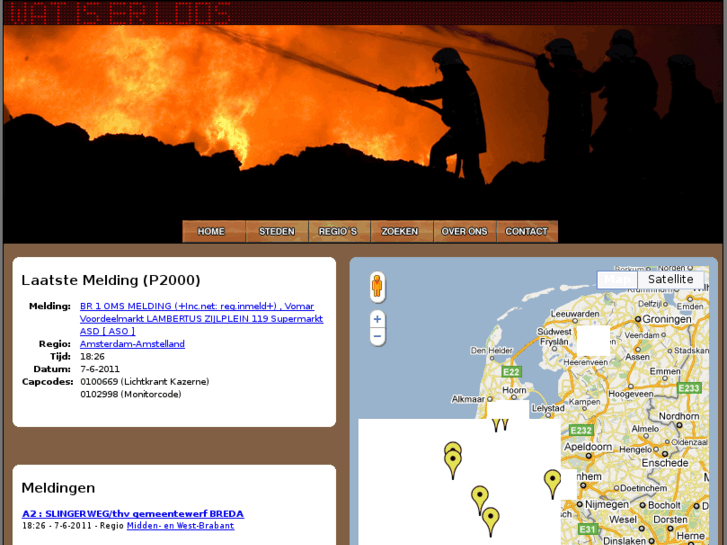Click capcode 0100669 (Lichtkrant Kazerne)
The image size is (727, 545).
point(145,381)
